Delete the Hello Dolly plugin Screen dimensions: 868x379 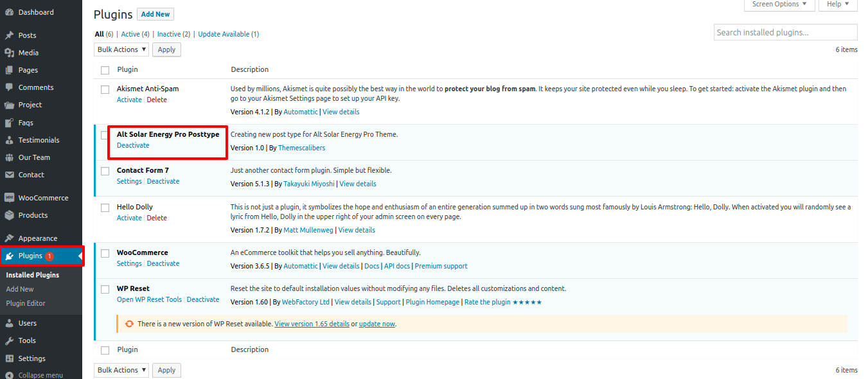[157, 218]
